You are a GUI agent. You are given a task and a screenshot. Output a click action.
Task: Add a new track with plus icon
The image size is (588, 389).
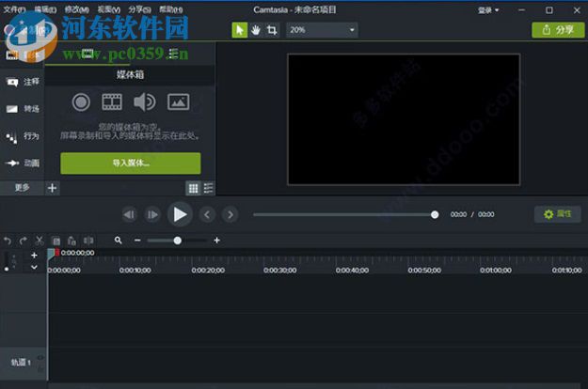(34, 255)
